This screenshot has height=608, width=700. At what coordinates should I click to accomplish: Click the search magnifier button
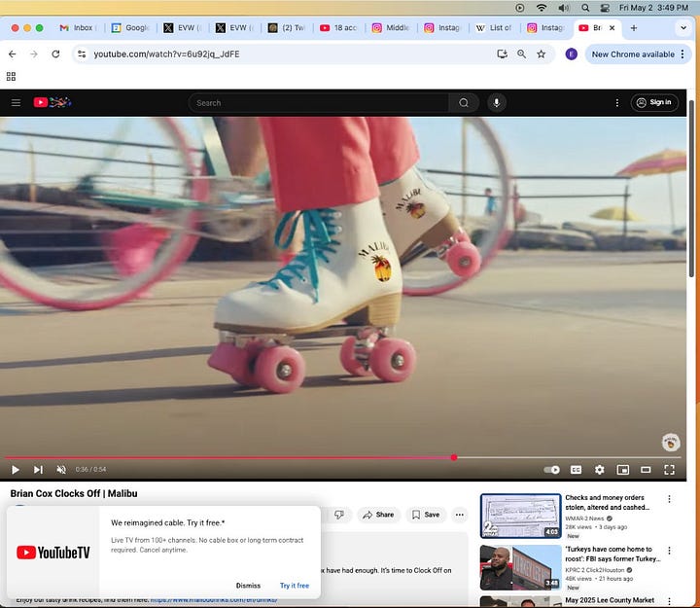point(464,103)
